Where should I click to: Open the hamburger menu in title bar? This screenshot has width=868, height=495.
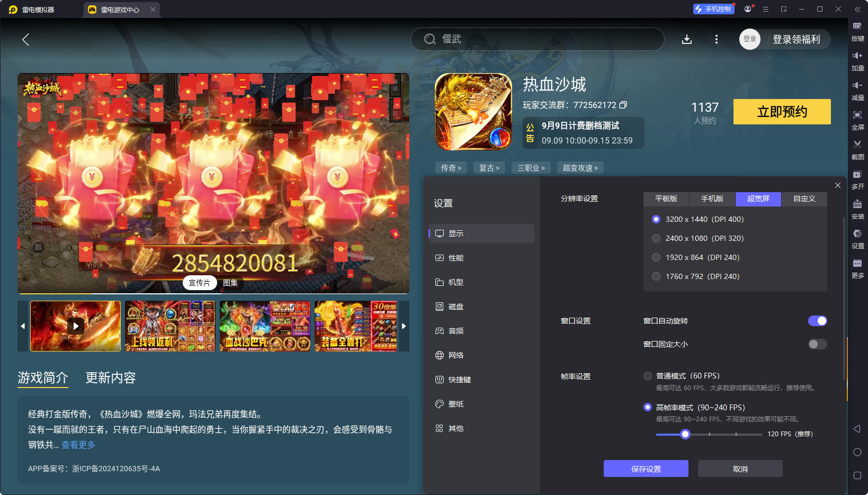tap(766, 9)
